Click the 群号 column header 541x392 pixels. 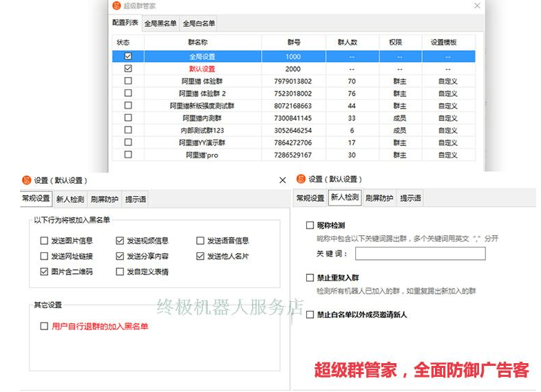coord(294,43)
